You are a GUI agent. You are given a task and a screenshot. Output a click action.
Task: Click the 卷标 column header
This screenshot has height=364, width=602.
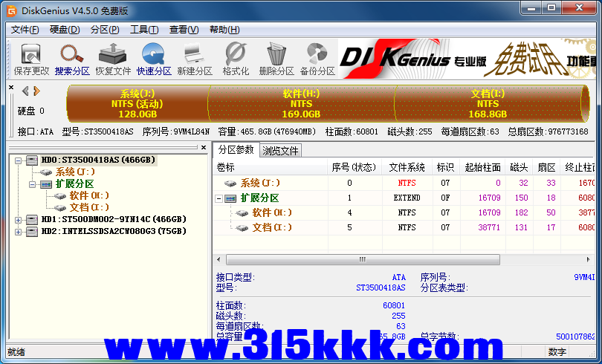[271, 168]
